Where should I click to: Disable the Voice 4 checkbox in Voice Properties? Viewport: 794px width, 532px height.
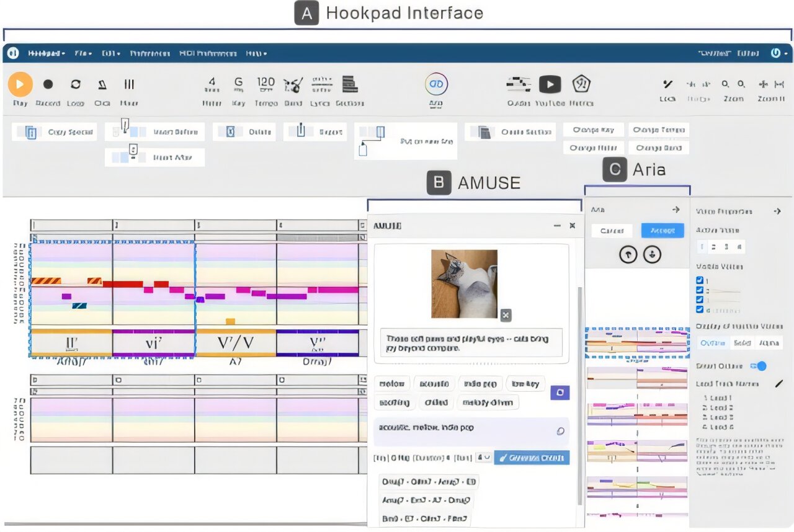[700, 309]
